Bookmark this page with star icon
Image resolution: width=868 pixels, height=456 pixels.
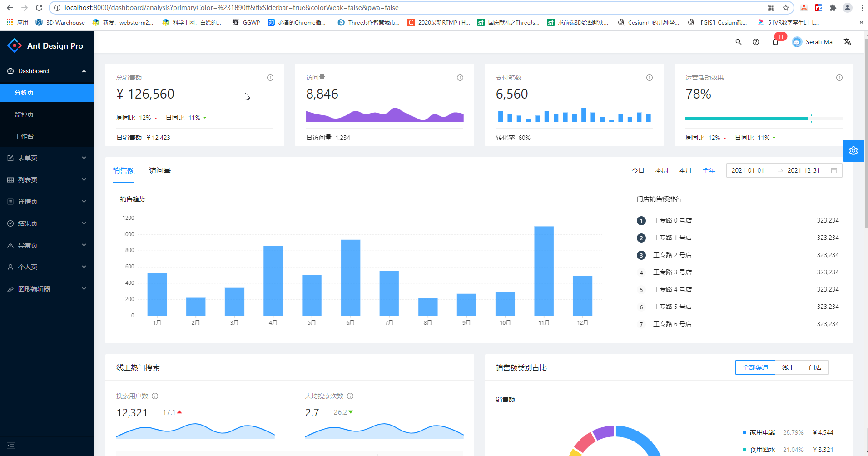pos(786,8)
